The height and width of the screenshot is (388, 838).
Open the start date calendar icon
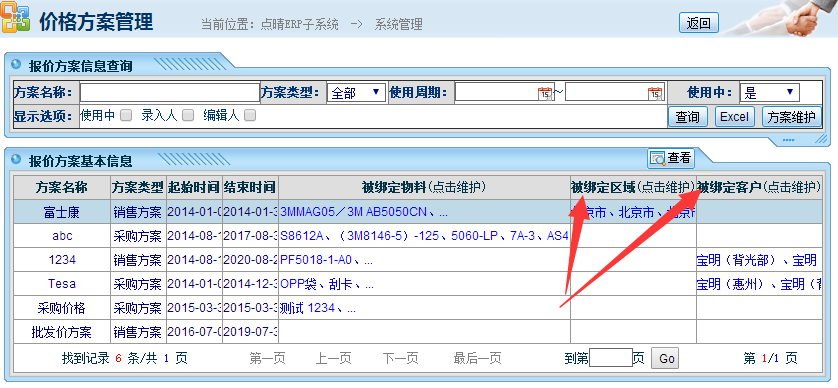pyautogui.click(x=545, y=93)
